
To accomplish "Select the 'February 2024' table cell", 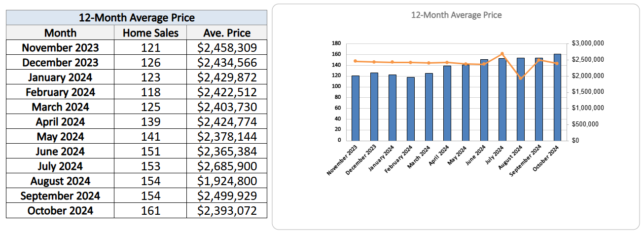I will click(x=60, y=92).
